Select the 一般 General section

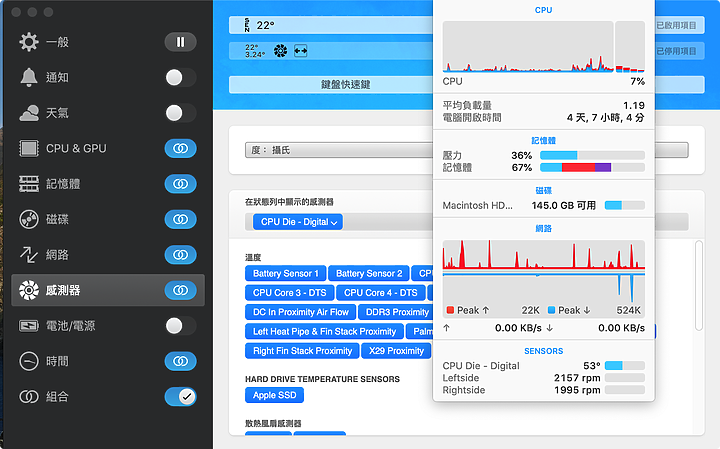coord(107,42)
